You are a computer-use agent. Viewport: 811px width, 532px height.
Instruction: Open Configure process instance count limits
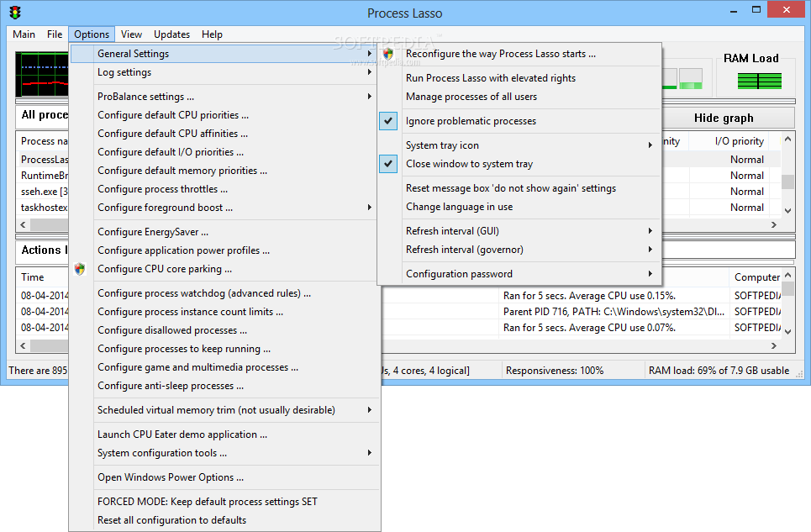pyautogui.click(x=224, y=312)
